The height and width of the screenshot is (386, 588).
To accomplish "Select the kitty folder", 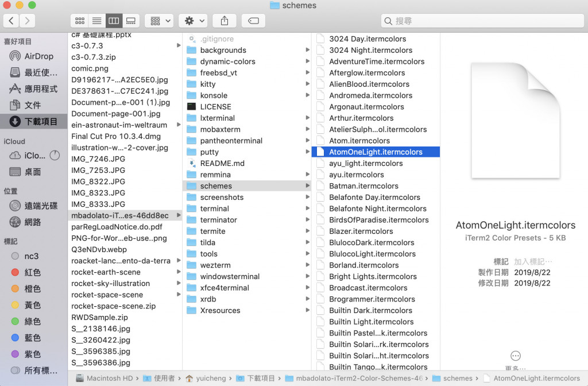I will pos(247,84).
